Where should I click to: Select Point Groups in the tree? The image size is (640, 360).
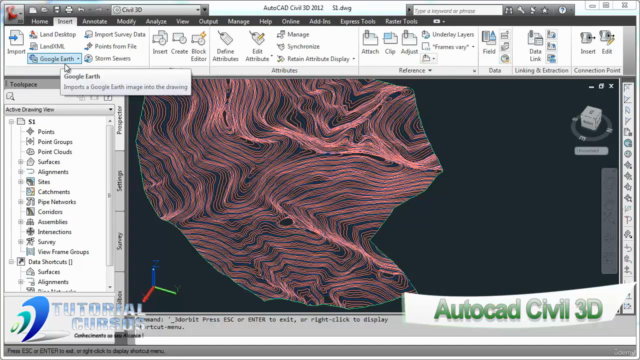[55, 142]
